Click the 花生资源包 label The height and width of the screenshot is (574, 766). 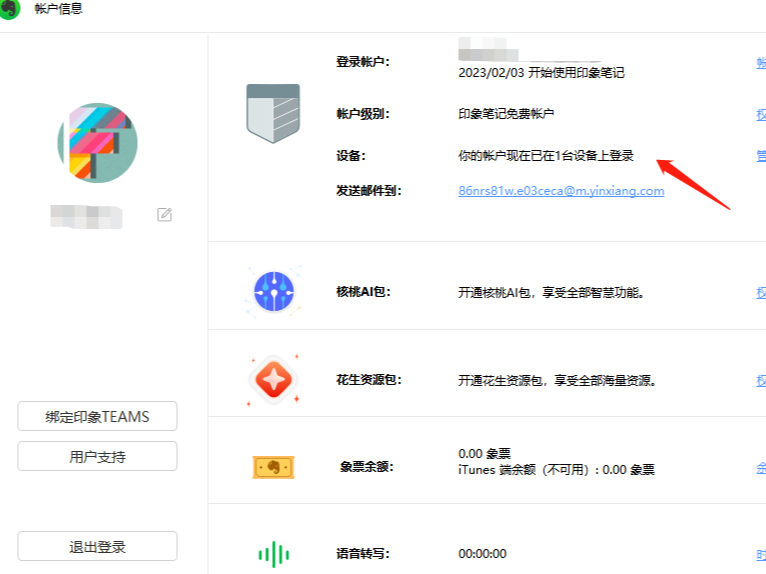(x=369, y=380)
